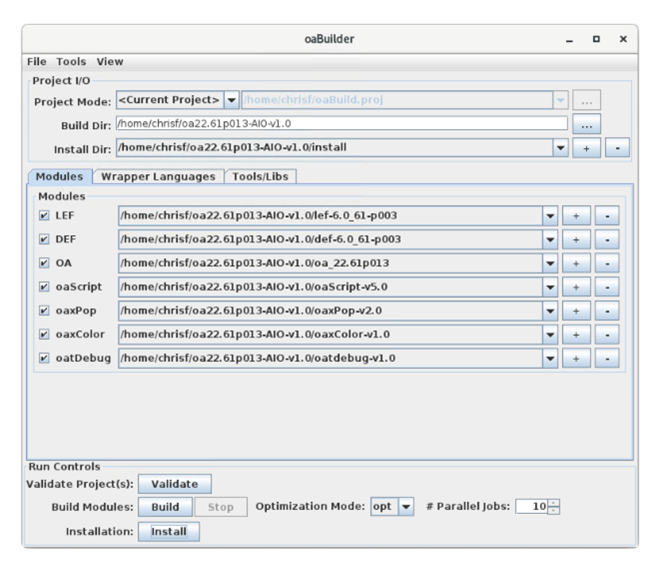The width and height of the screenshot is (663, 563).
Task: Click the Build Dir text field
Action: [x=342, y=124]
